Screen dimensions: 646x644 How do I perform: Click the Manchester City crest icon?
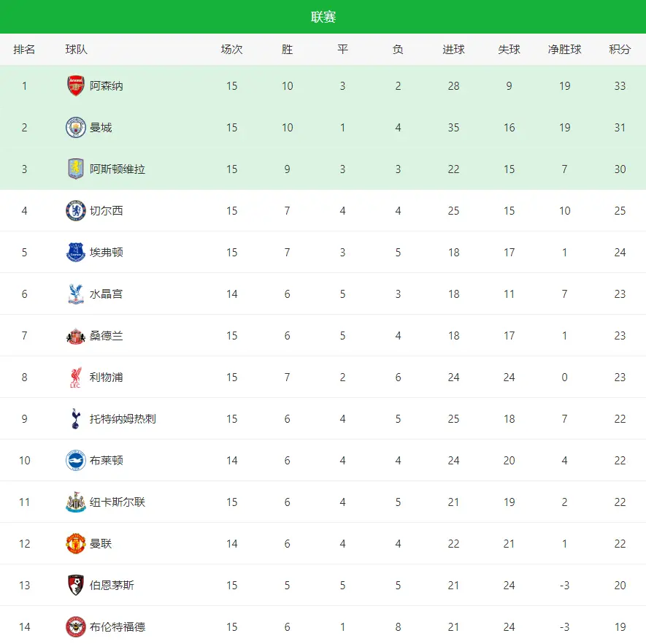point(76,128)
